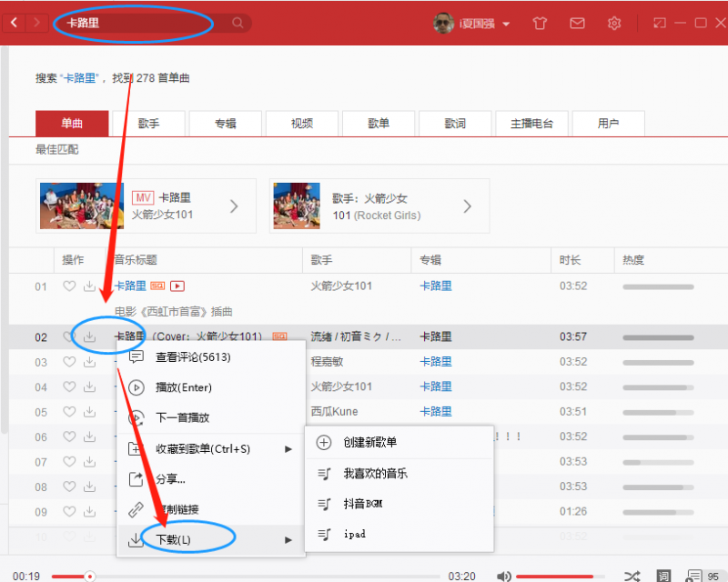Switch to the 歌单 tab
The width and height of the screenshot is (728, 582).
coord(379,124)
